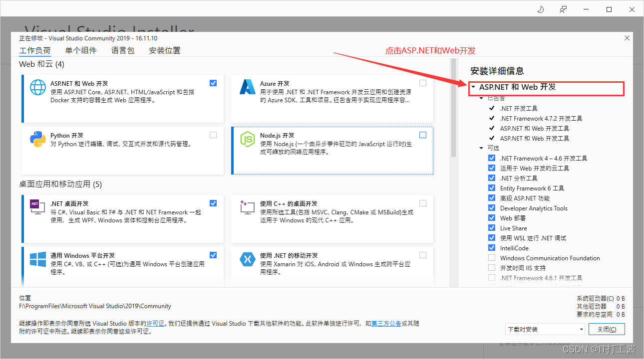Viewport: 644px width, 359px height.
Task: Switch to the 安装位置 tab
Action: coord(165,50)
